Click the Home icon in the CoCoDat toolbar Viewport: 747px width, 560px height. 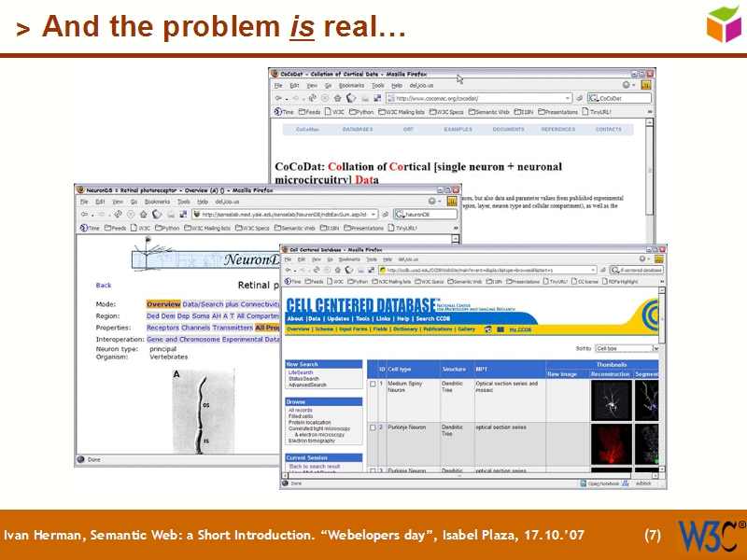(339, 98)
